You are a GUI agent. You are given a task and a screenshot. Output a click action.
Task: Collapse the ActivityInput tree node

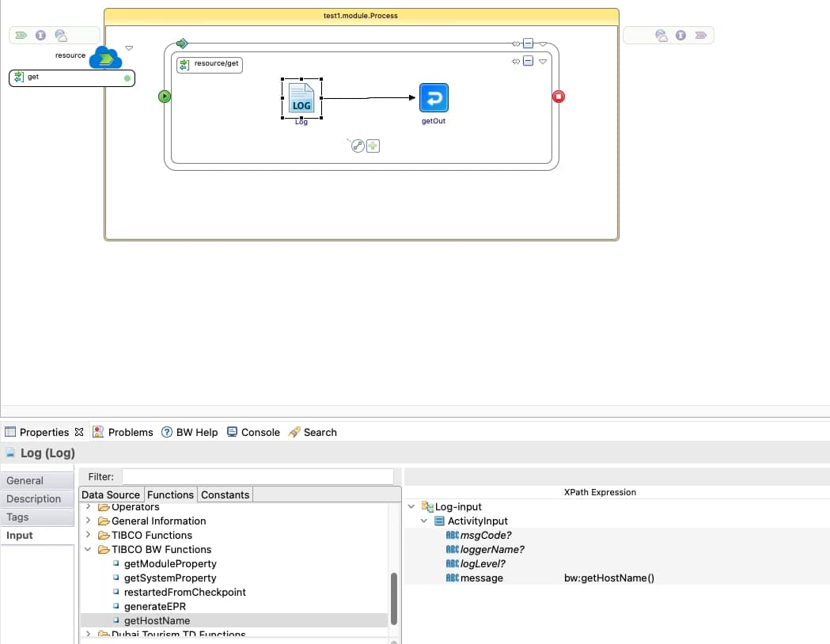tap(423, 521)
